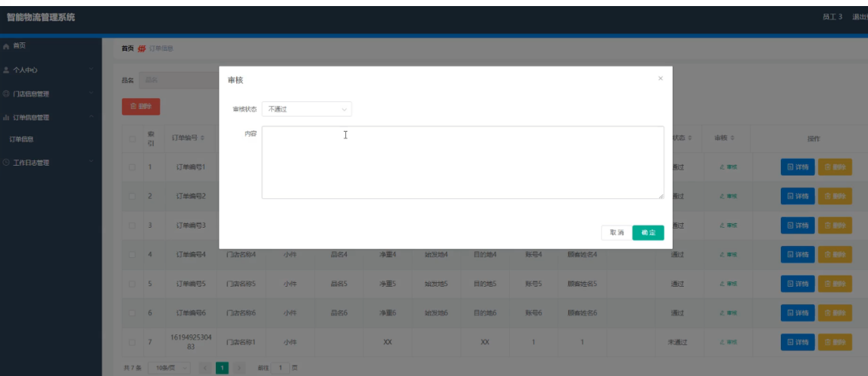Screen dimensions: 868x376
Task: Cancel the review dialog with 取消
Action: pos(617,233)
